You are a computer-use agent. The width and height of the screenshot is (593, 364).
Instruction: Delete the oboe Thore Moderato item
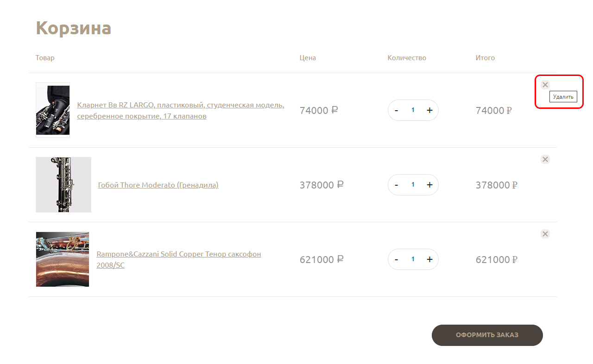click(x=545, y=159)
